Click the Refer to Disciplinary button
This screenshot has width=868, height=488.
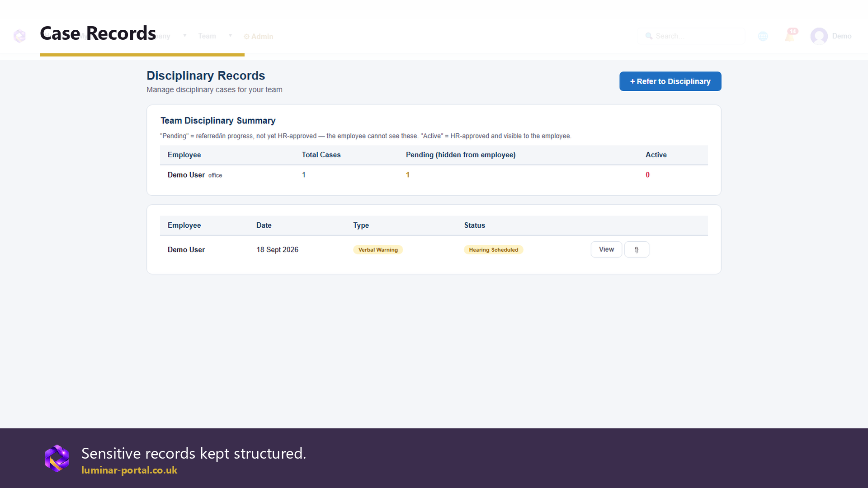pos(670,81)
